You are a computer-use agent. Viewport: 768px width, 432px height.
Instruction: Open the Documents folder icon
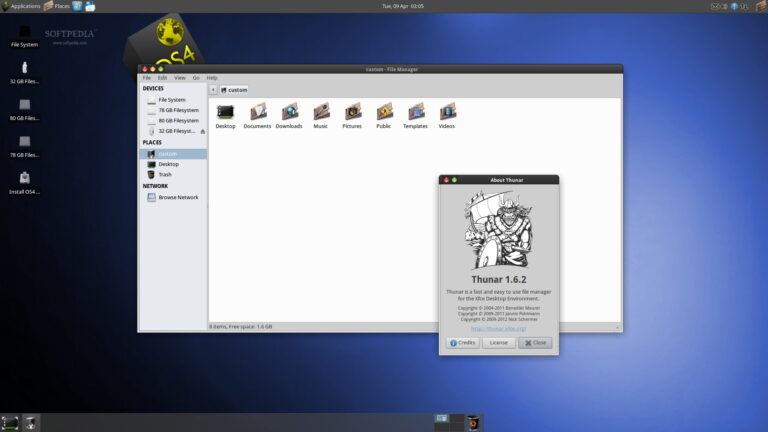257,112
